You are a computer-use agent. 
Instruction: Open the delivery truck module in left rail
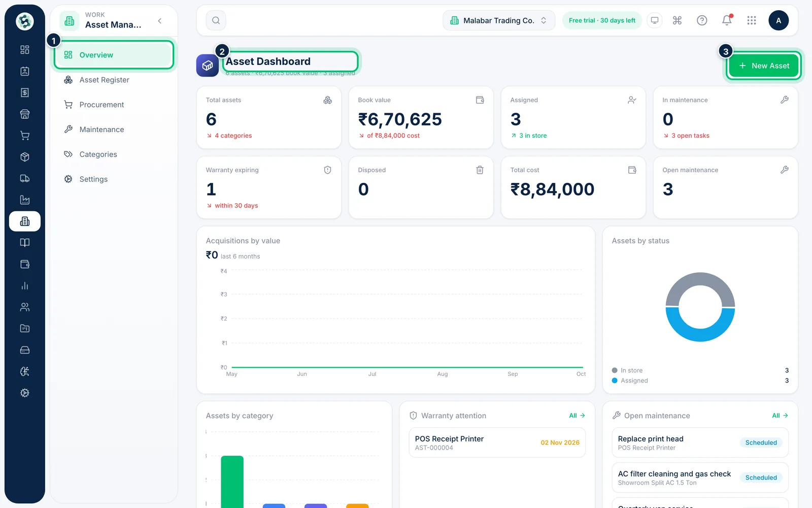pos(24,178)
